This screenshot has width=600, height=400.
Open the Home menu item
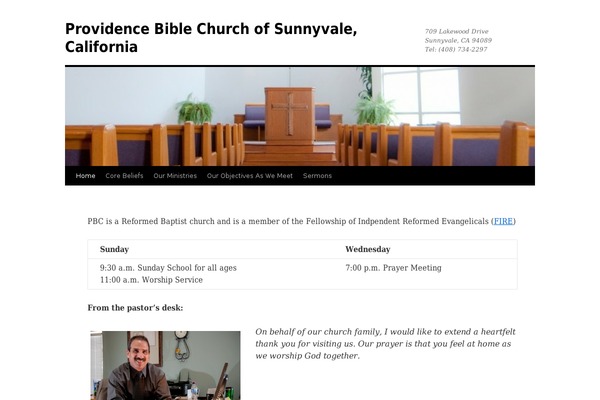85,176
